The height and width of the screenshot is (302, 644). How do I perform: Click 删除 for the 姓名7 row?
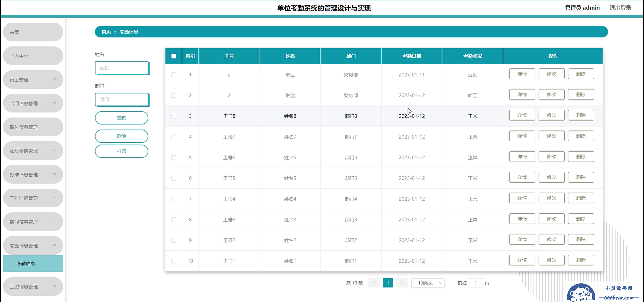point(581,136)
